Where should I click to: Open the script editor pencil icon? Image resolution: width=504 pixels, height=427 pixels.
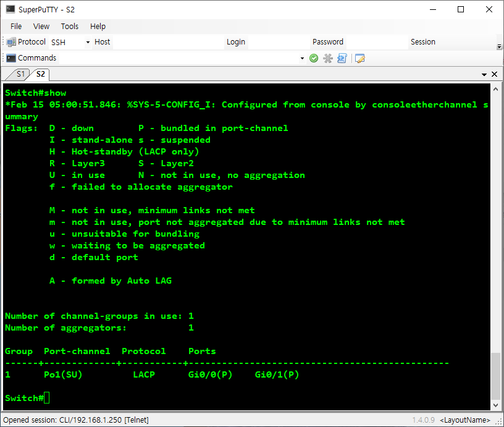coord(360,58)
